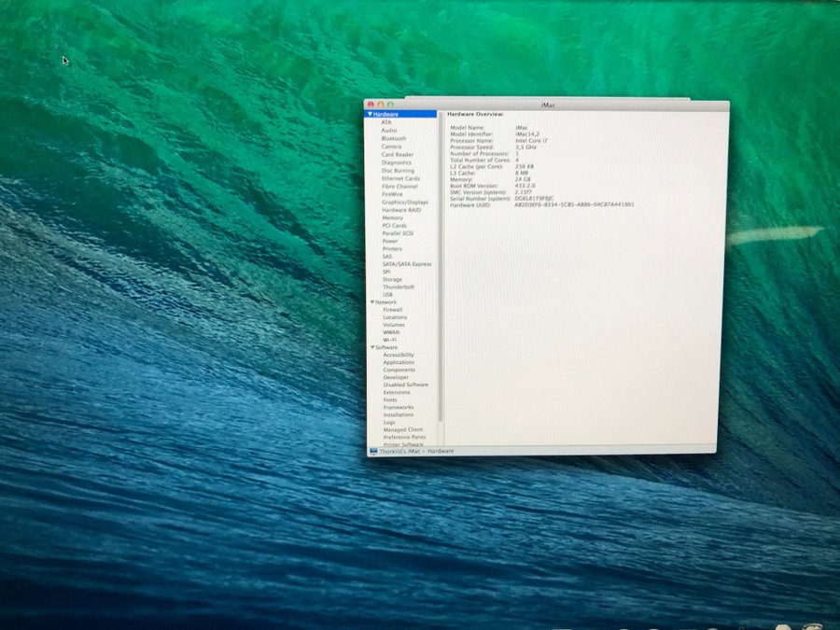Collapse the Hardware section disclosure triangle
Image resolution: width=840 pixels, height=630 pixels.
(x=371, y=114)
